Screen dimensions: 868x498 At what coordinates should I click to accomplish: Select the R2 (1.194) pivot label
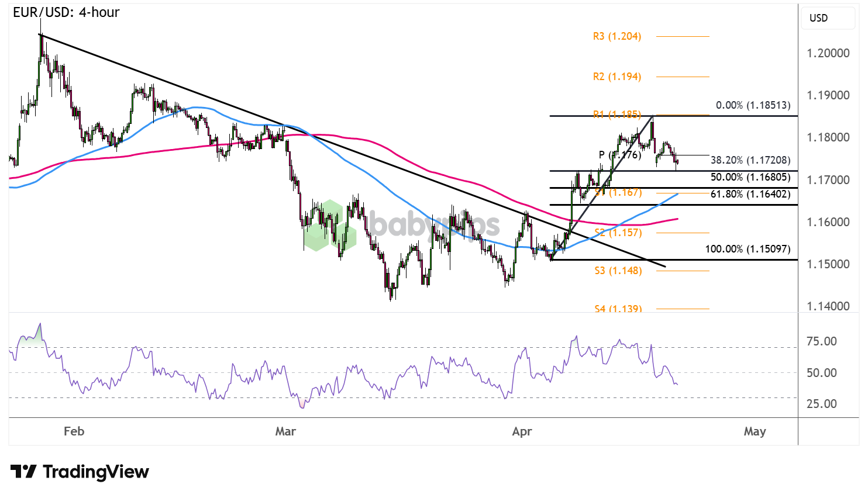pos(616,77)
